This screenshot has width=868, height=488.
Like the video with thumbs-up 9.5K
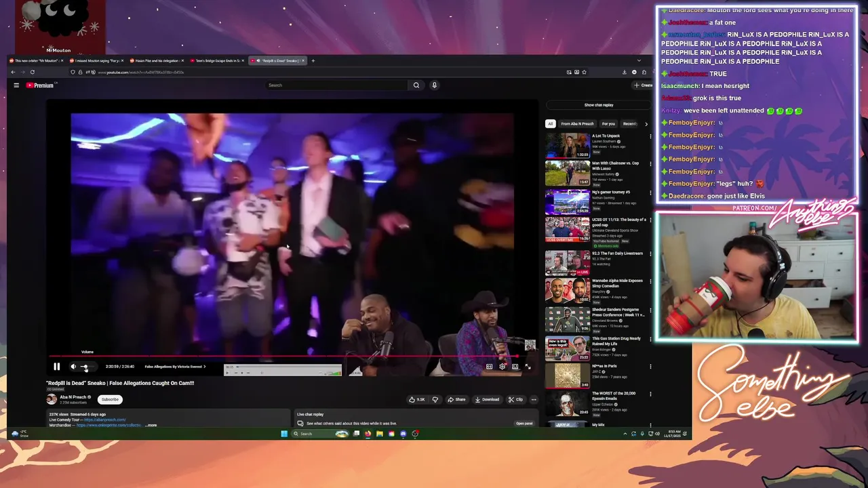[416, 399]
